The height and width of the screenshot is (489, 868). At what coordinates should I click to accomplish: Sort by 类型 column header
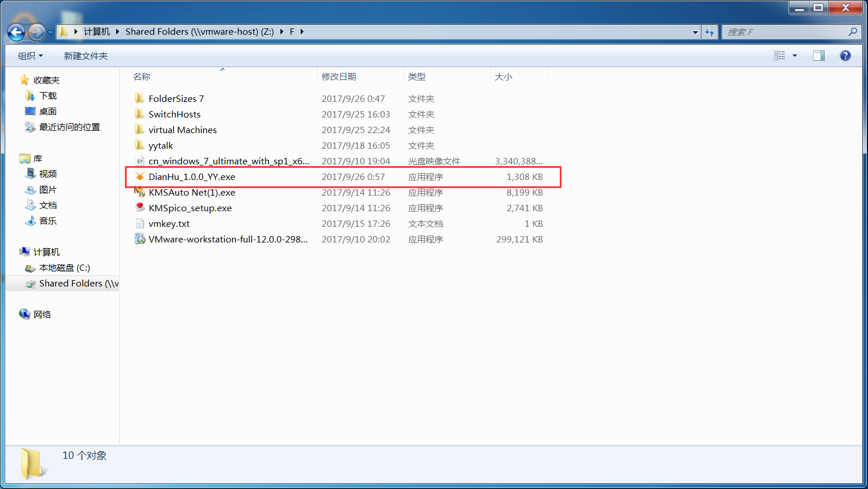417,76
